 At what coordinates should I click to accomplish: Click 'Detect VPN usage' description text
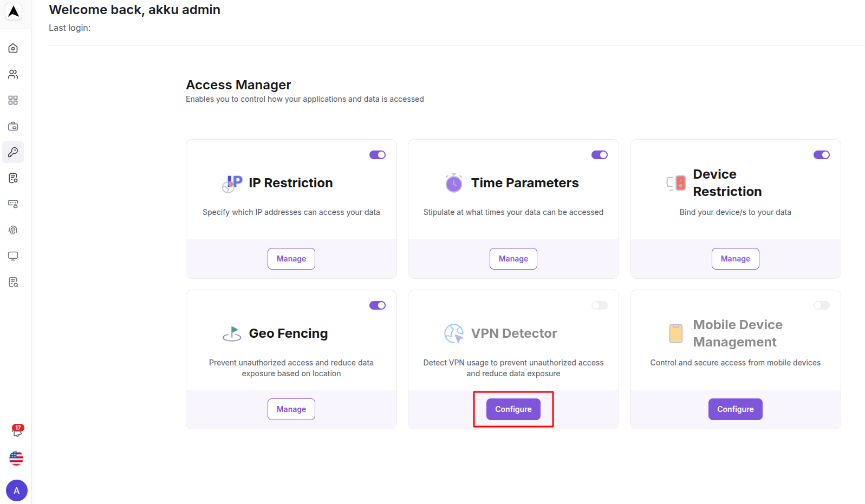click(513, 368)
